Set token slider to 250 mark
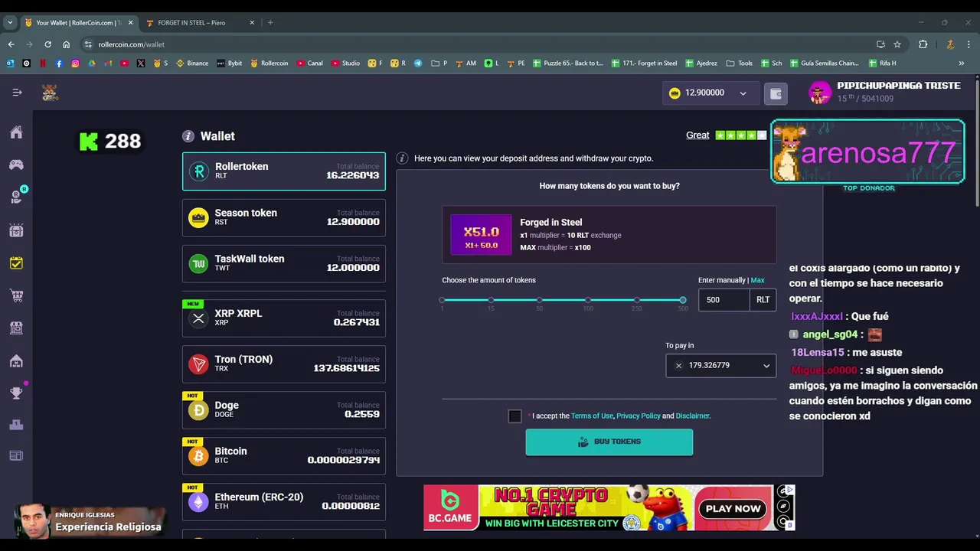The image size is (980, 551). (x=637, y=300)
